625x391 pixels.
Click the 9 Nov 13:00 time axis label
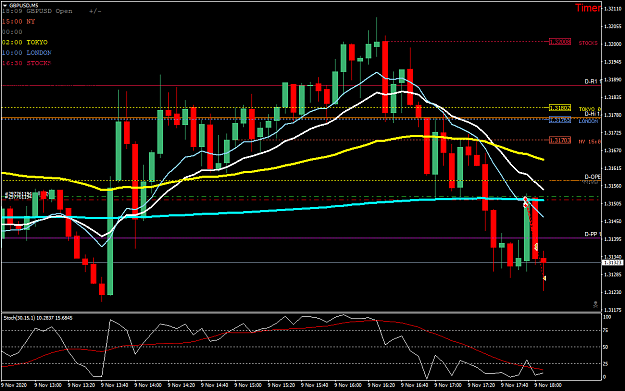pos(48,385)
